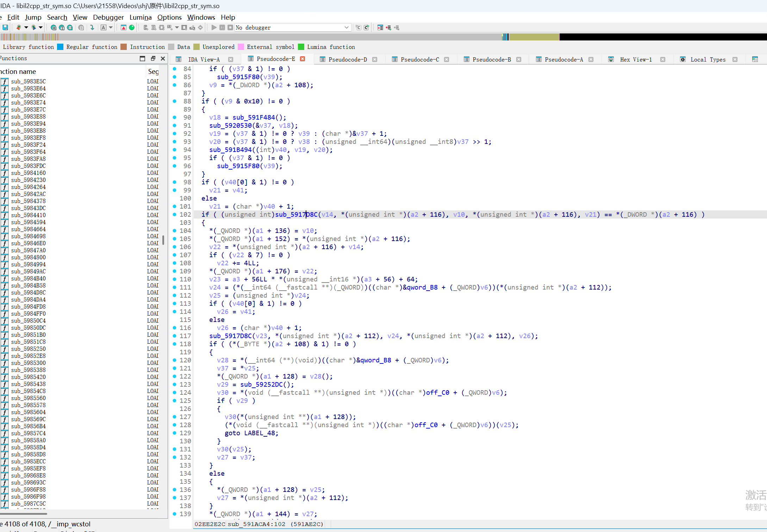The image size is (767, 532).
Task: Select sub_5984160 in Functions list
Action: coord(28,173)
